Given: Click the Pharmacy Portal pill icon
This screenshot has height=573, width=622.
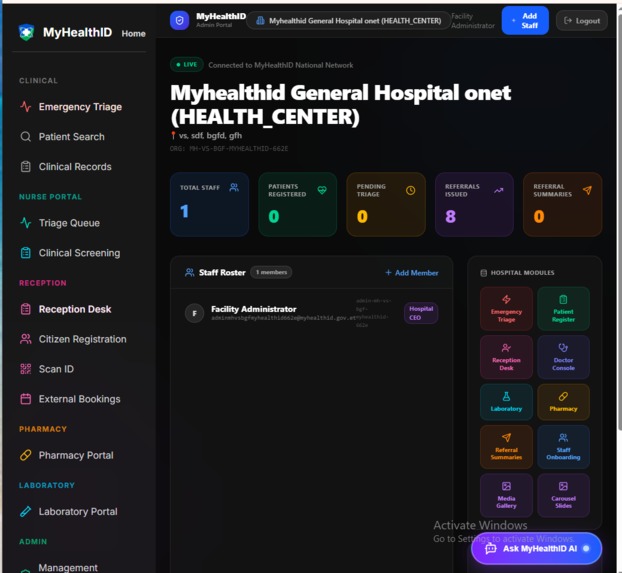Looking at the screenshot, I should click(x=26, y=455).
